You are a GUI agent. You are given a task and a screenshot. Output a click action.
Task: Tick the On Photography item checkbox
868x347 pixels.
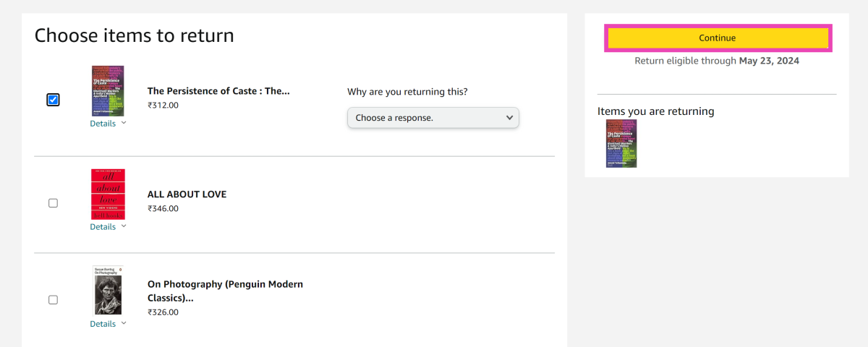click(x=53, y=300)
